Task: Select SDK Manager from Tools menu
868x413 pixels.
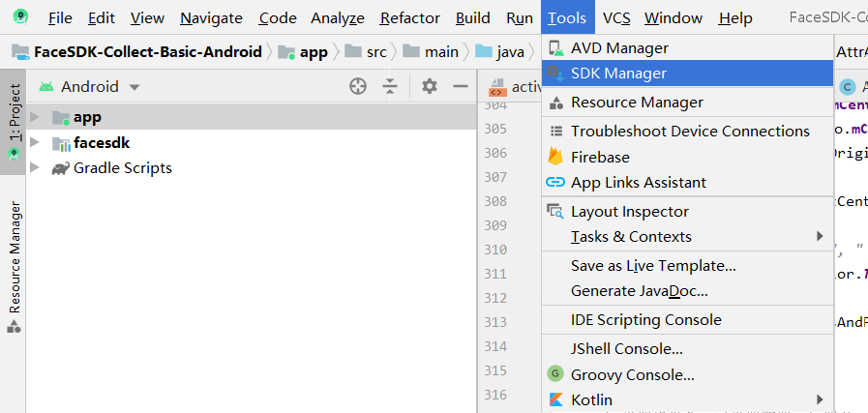Action: click(x=687, y=74)
